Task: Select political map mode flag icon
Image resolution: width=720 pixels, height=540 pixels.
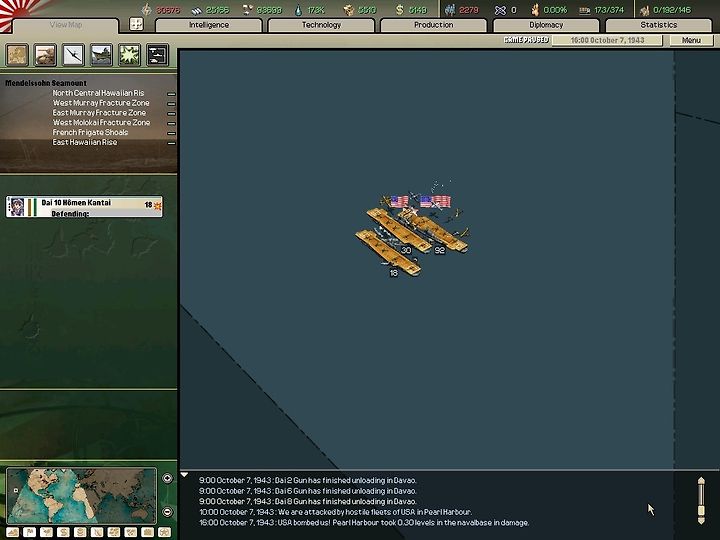Action: [x=29, y=532]
